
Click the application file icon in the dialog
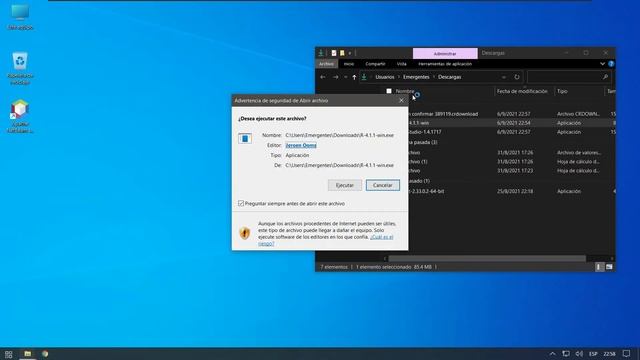coord(245,139)
